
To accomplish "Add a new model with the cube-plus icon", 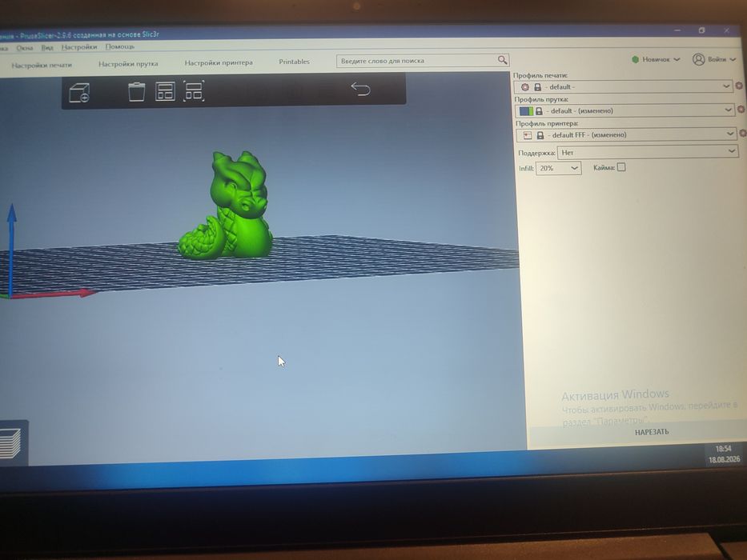I will coord(79,92).
